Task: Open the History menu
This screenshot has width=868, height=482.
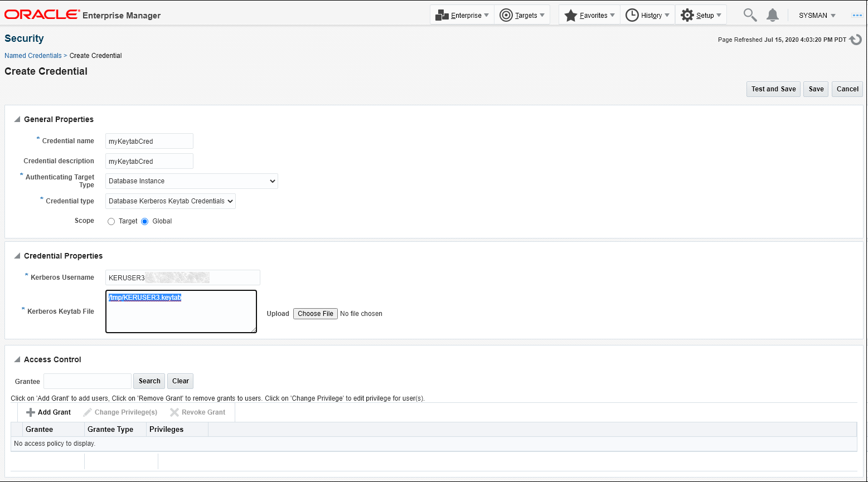Action: coord(647,15)
